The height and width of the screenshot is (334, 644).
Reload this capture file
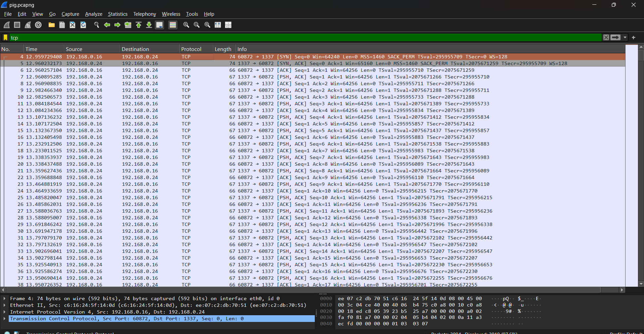coord(83,25)
